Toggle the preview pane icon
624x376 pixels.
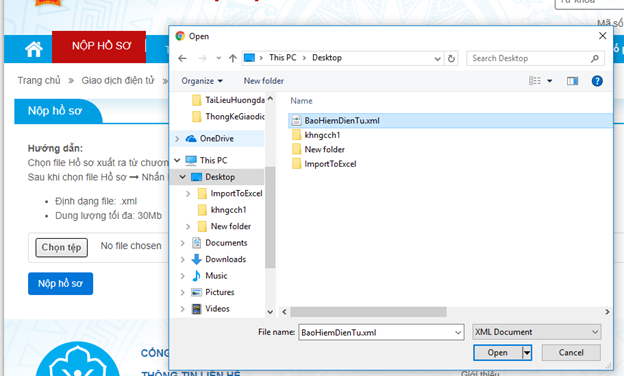(572, 81)
